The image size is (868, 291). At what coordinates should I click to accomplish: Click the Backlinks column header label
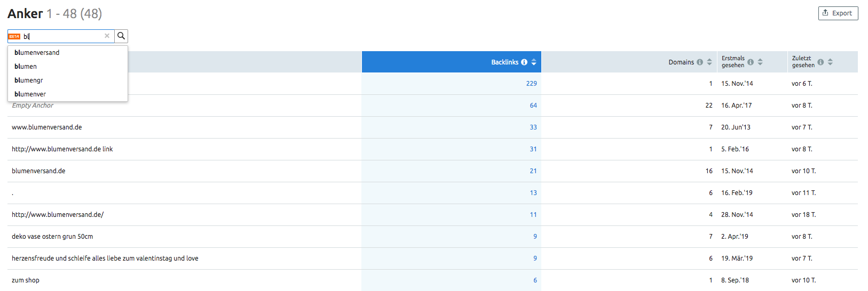pyautogui.click(x=504, y=62)
